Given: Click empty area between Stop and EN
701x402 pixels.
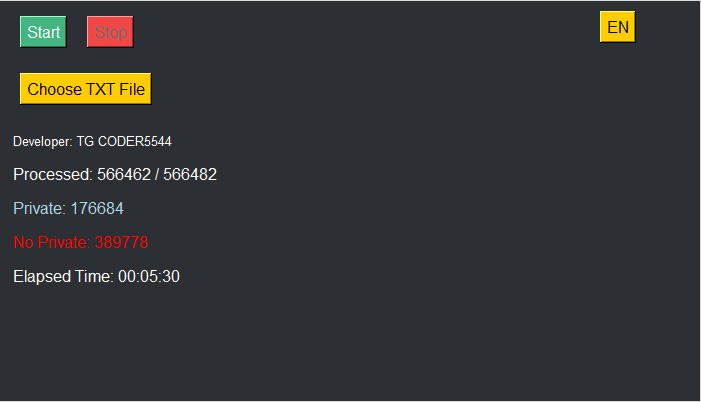Looking at the screenshot, I should [x=367, y=31].
